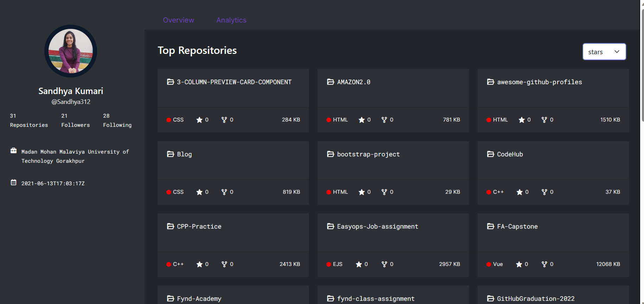Click folder icon beside FA-Capstone
The image size is (644, 304).
click(491, 227)
